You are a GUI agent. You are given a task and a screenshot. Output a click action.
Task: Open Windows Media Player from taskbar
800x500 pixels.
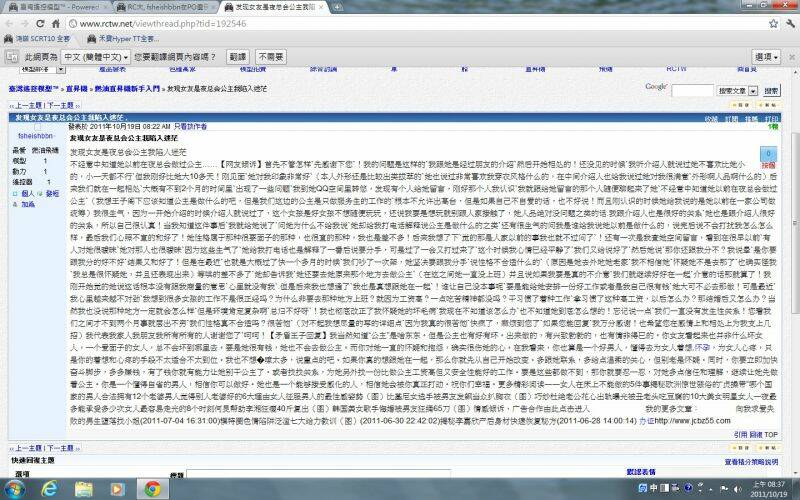tap(117, 489)
